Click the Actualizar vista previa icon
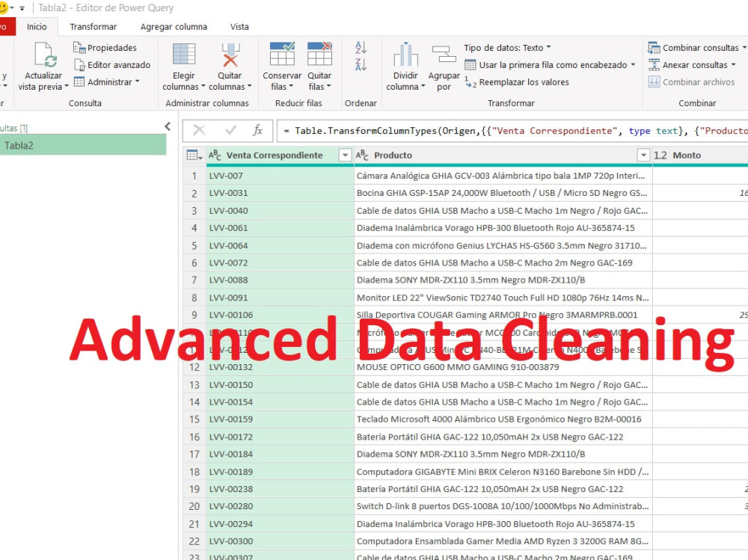 tap(46, 54)
